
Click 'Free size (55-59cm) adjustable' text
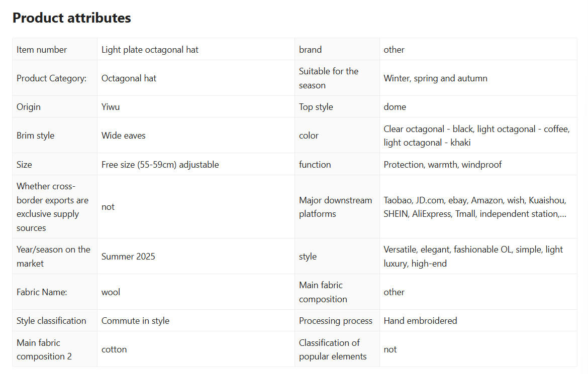tap(160, 165)
